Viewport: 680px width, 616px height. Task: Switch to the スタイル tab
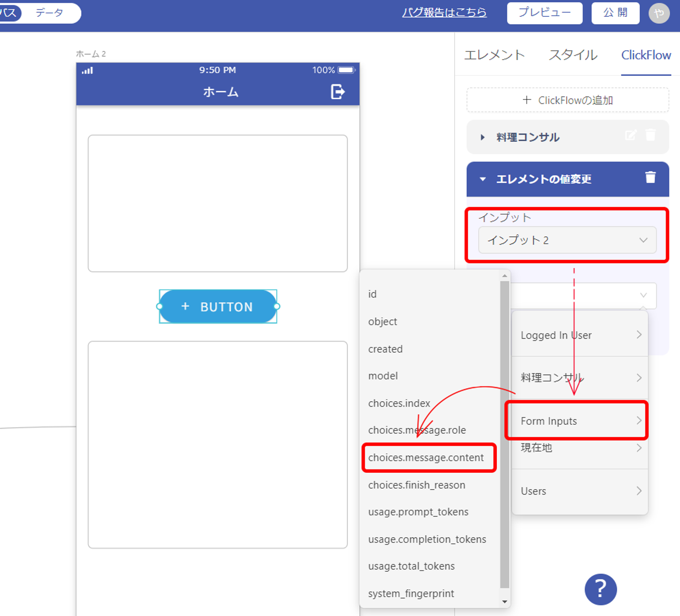click(573, 55)
